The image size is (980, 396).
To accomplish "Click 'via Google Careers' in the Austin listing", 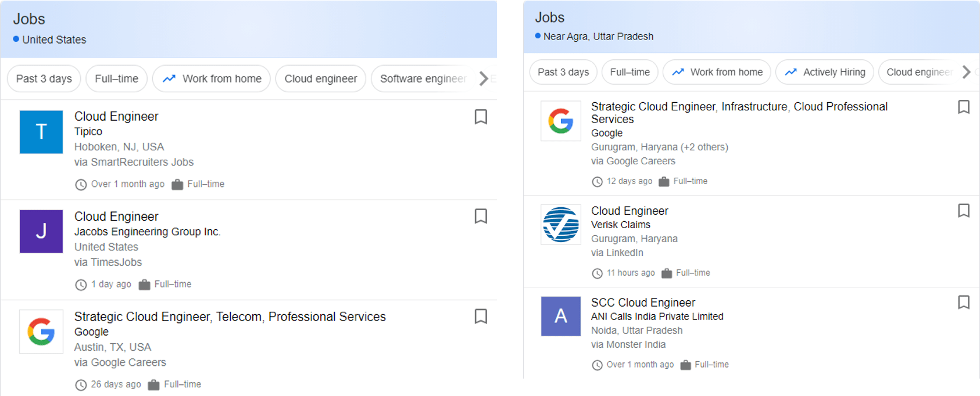I will 120,362.
